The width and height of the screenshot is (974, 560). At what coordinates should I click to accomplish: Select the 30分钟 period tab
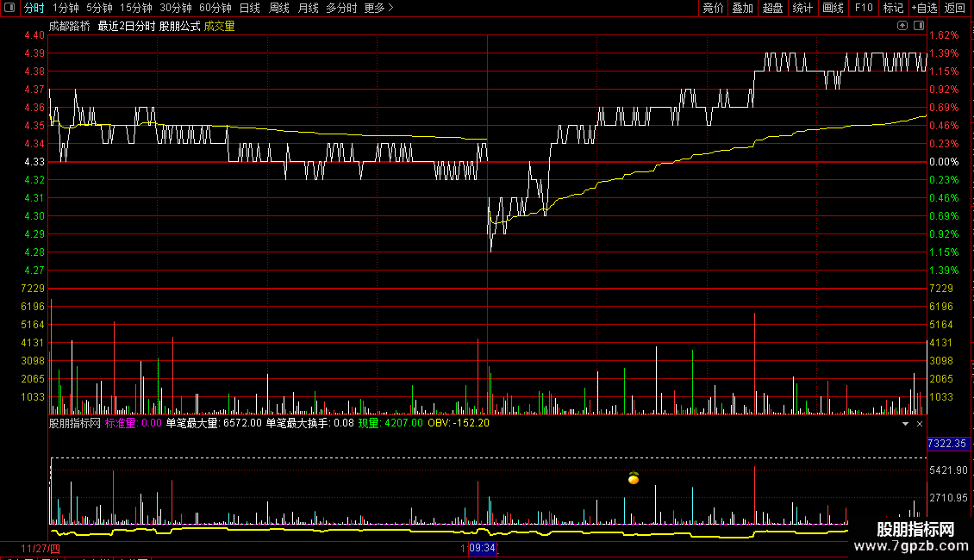point(176,8)
